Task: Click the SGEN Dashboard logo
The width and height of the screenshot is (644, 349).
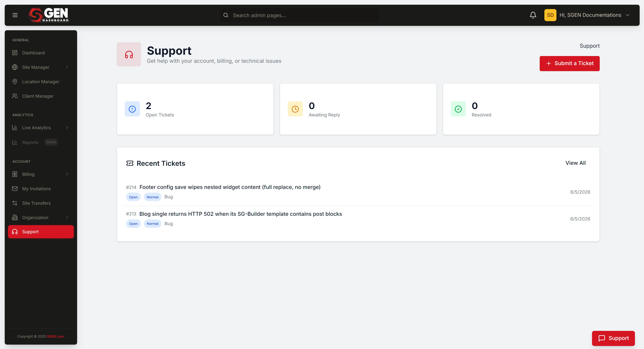Action: 48,15
